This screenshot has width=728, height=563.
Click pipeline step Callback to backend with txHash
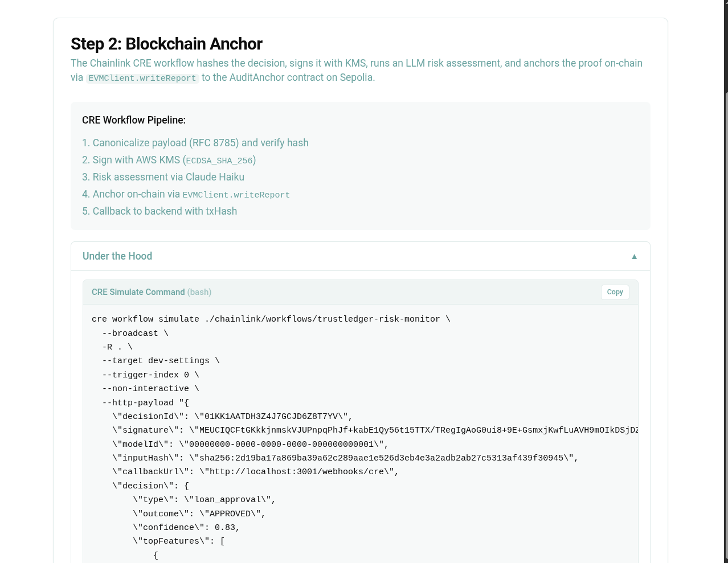coord(159,211)
